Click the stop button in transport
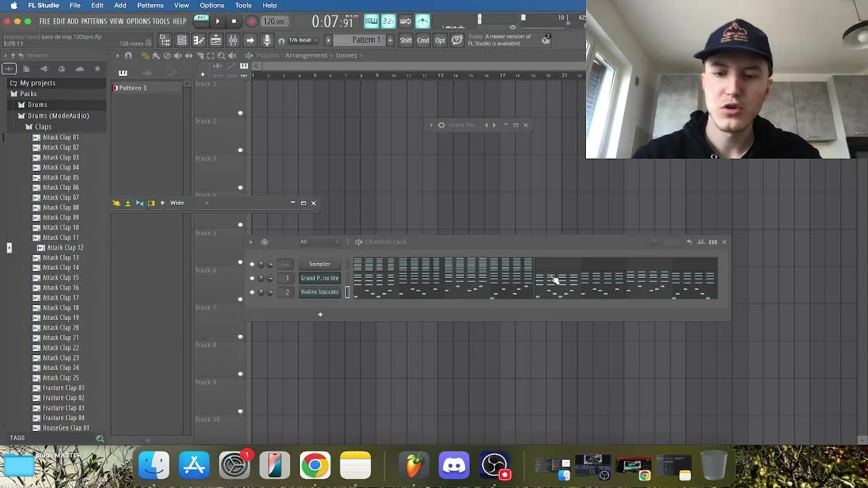This screenshot has height=488, width=868. (234, 22)
